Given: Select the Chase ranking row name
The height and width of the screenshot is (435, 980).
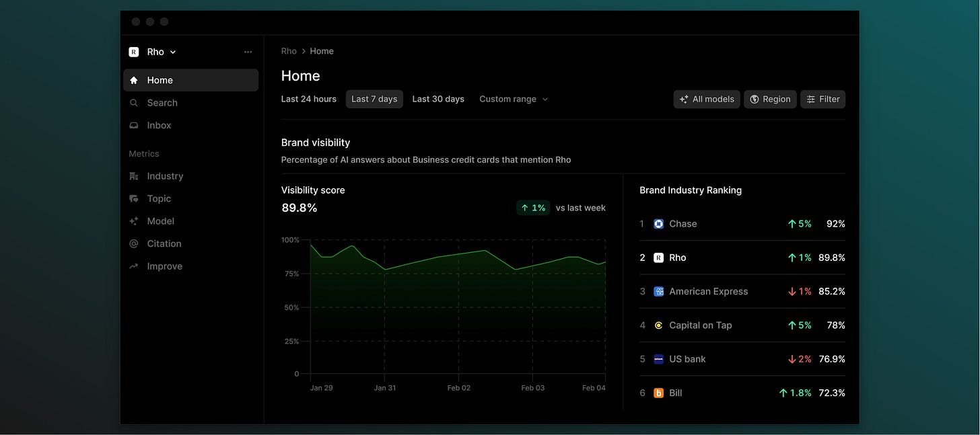Looking at the screenshot, I should [x=683, y=224].
